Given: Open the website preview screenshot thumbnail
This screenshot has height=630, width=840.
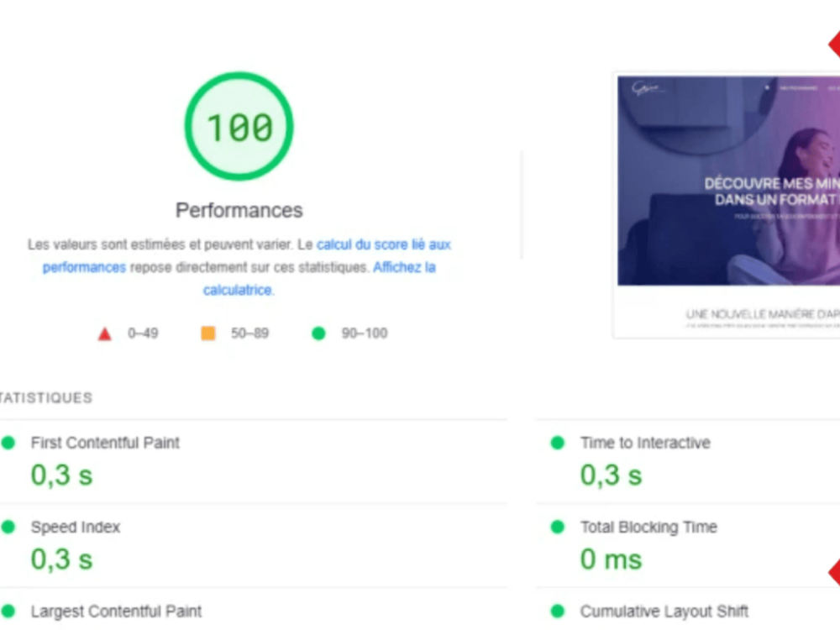Looking at the screenshot, I should pyautogui.click(x=727, y=205).
